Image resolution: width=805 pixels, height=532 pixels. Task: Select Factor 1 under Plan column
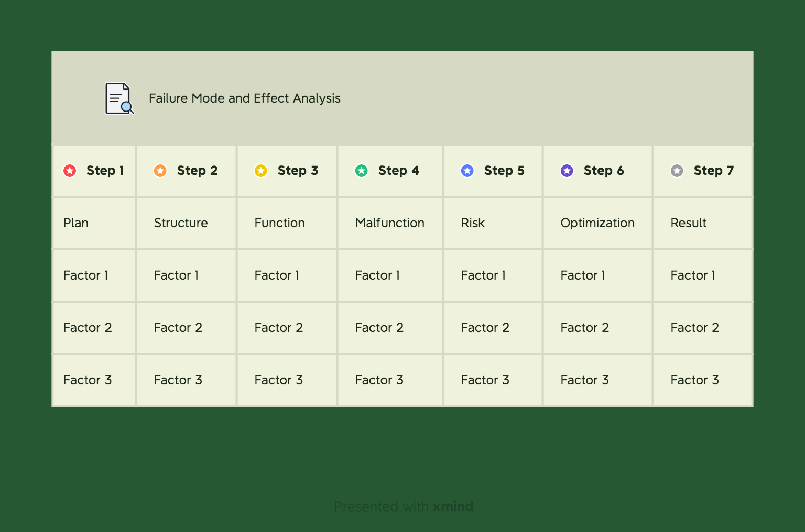click(x=94, y=275)
